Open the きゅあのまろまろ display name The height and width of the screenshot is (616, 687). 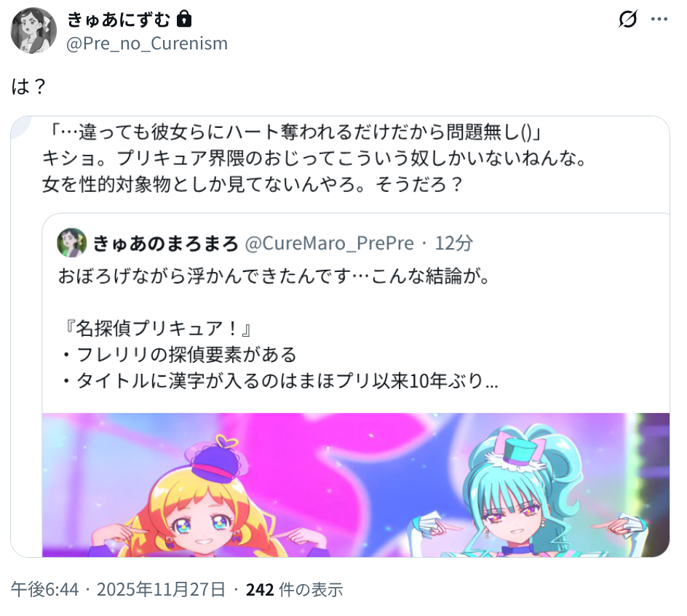[x=165, y=244]
